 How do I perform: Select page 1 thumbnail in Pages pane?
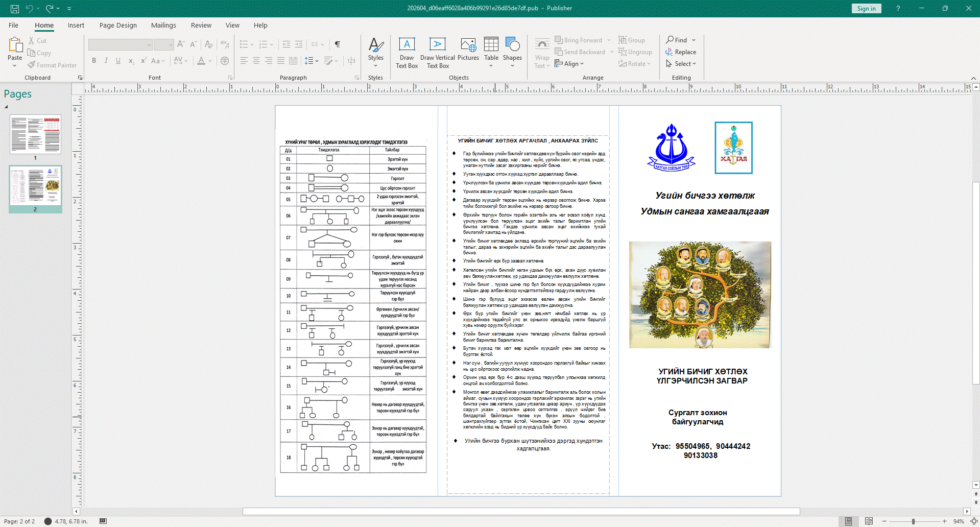click(35, 134)
